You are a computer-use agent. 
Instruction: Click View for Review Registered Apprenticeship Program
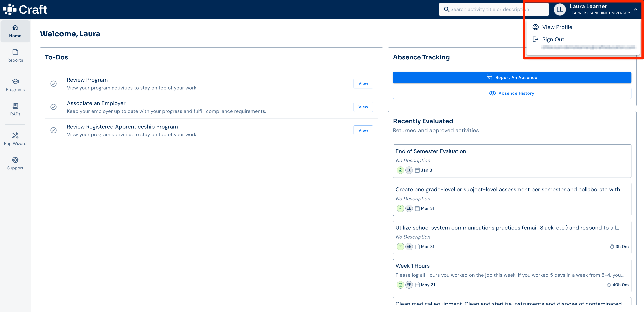tap(363, 130)
